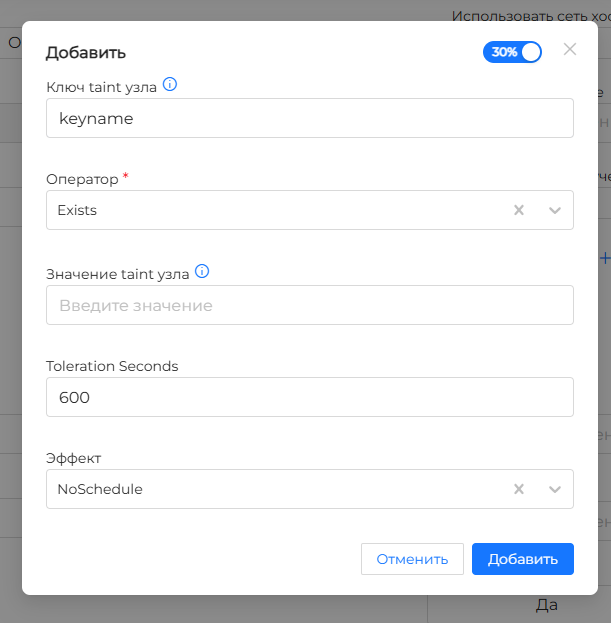Image resolution: width=611 pixels, height=623 pixels.
Task: Clear the selected "Exists" operator value
Action: 519,210
